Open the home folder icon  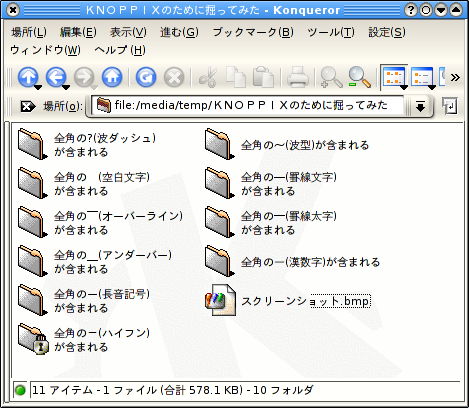point(112,77)
